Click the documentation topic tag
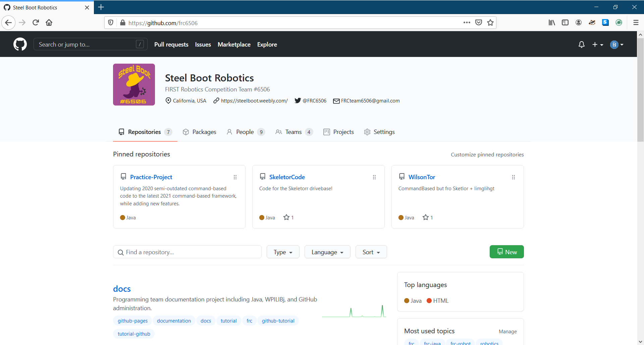 click(174, 321)
